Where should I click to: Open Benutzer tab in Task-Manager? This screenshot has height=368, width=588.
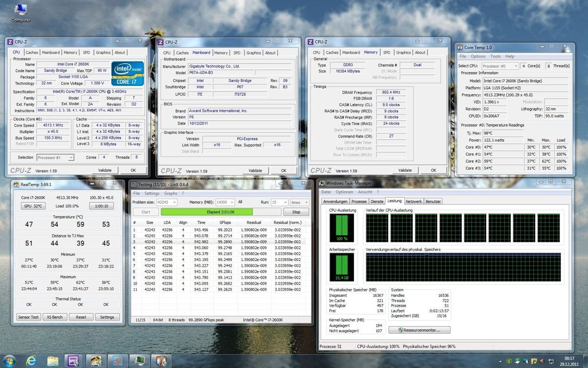coord(433,201)
